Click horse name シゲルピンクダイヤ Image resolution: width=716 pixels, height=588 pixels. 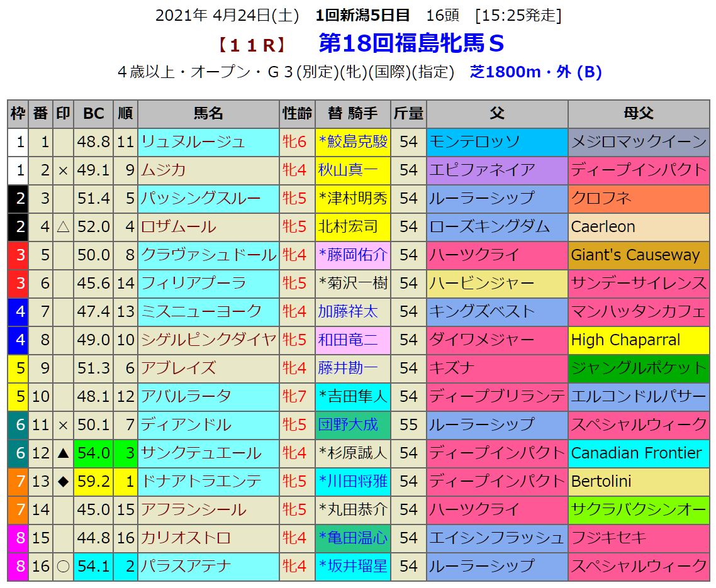pyautogui.click(x=209, y=340)
